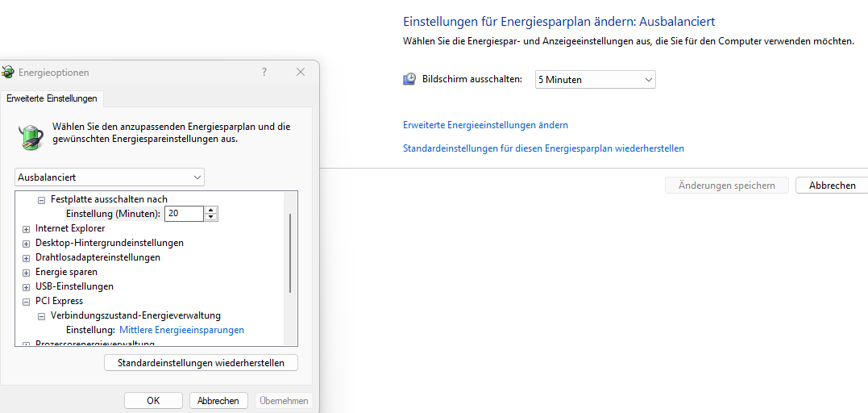
Task: Collapse Festplatte ausschalten nach node
Action: [41, 199]
